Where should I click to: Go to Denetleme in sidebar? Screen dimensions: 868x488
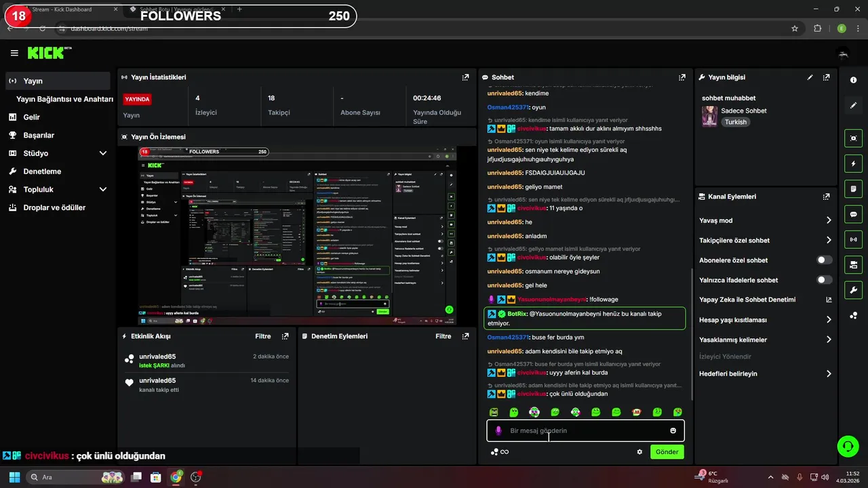pos(58,171)
